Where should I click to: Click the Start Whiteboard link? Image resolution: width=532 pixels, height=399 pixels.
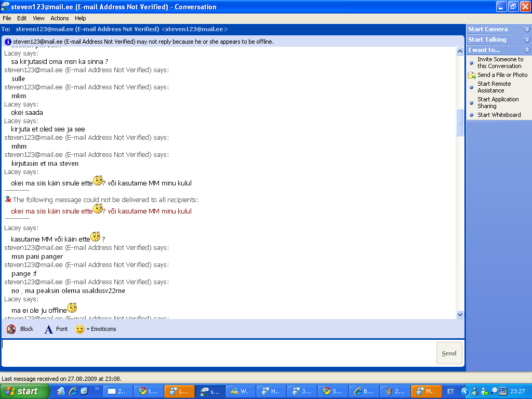[499, 115]
